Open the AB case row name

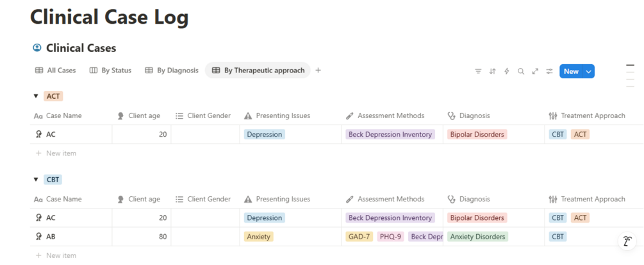[x=51, y=237]
